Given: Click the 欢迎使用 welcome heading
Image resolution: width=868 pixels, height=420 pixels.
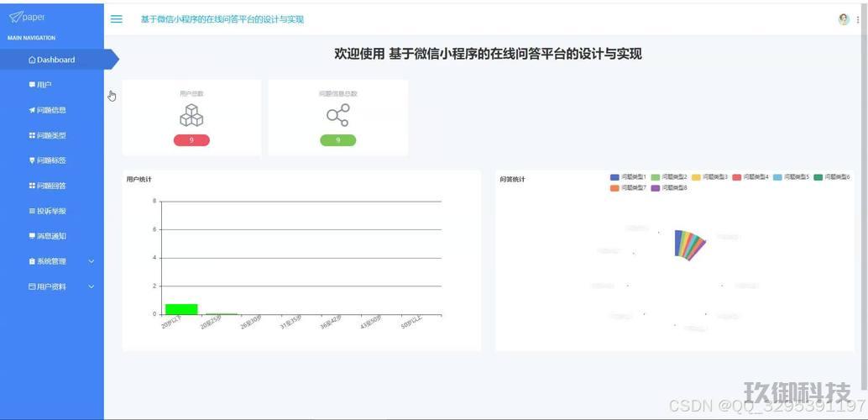Looking at the screenshot, I should pyautogui.click(x=488, y=55).
